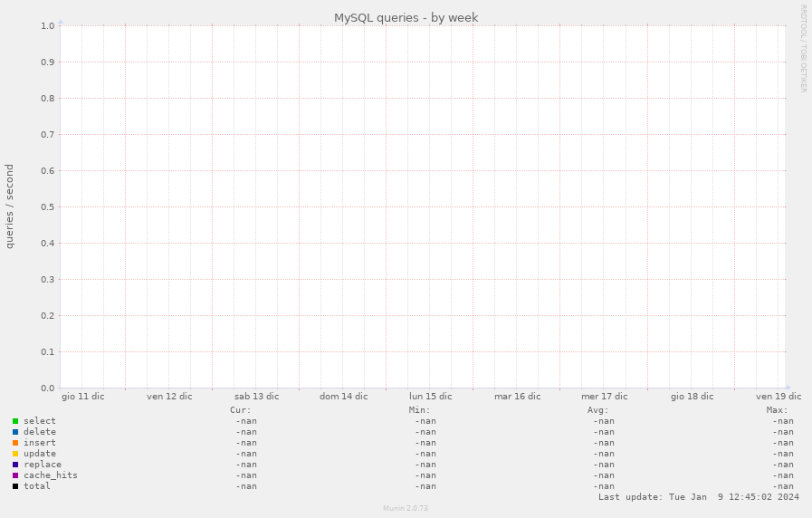Screen dimensions: 812x518
Task: Click the 'cache_hits' legend label
Action: click(x=50, y=475)
